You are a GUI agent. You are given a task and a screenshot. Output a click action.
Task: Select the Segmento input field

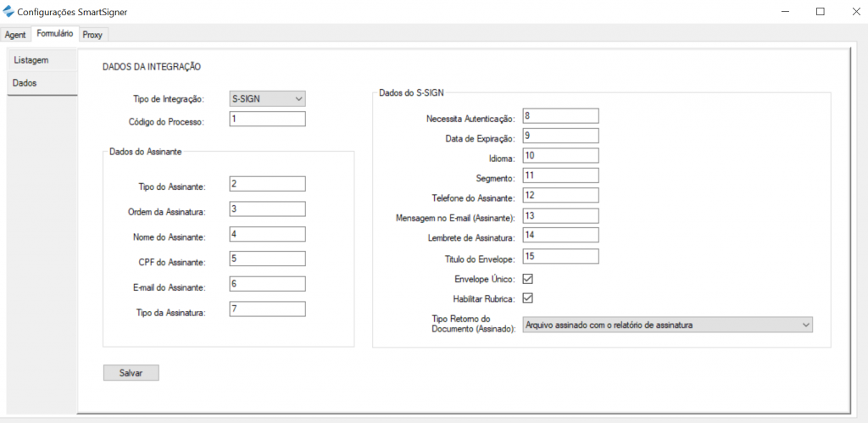coord(561,175)
